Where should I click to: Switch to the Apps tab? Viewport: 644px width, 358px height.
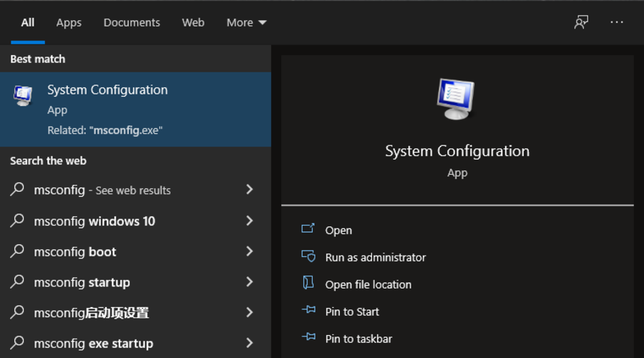(69, 23)
